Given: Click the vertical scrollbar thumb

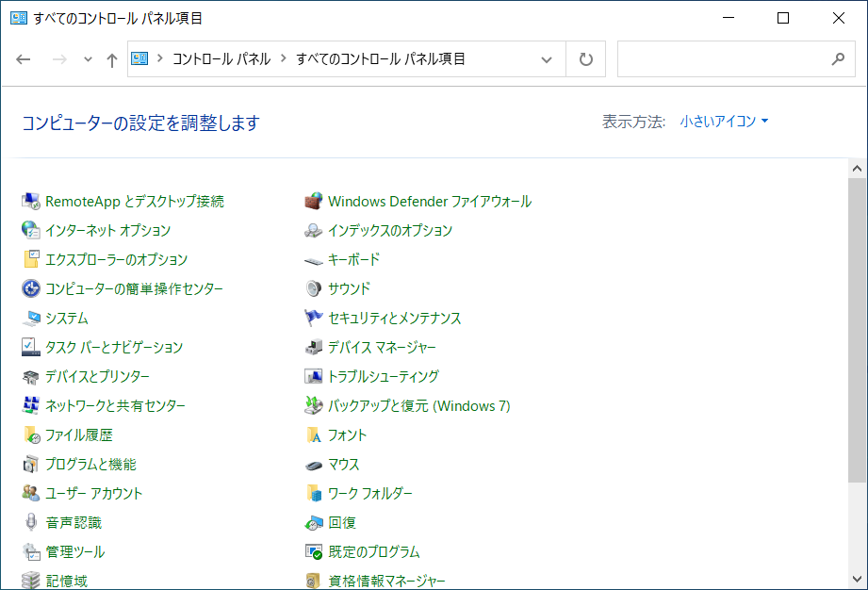Looking at the screenshot, I should click(x=857, y=331).
